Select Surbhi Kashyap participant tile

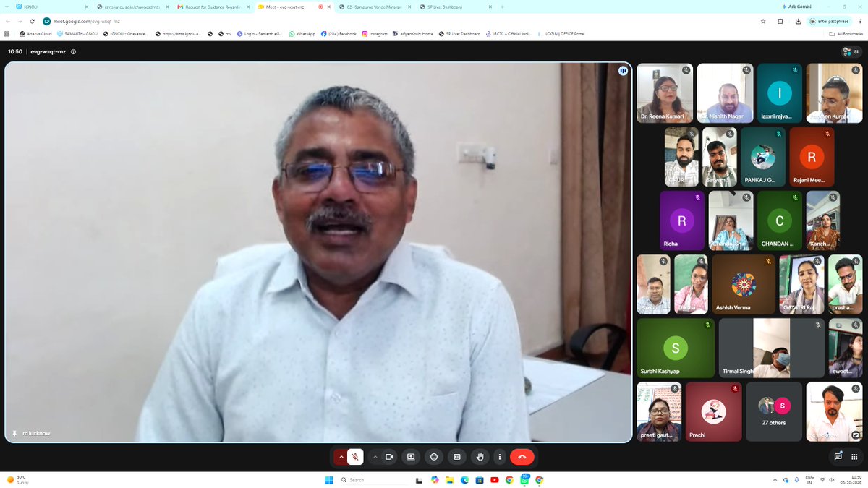(676, 348)
